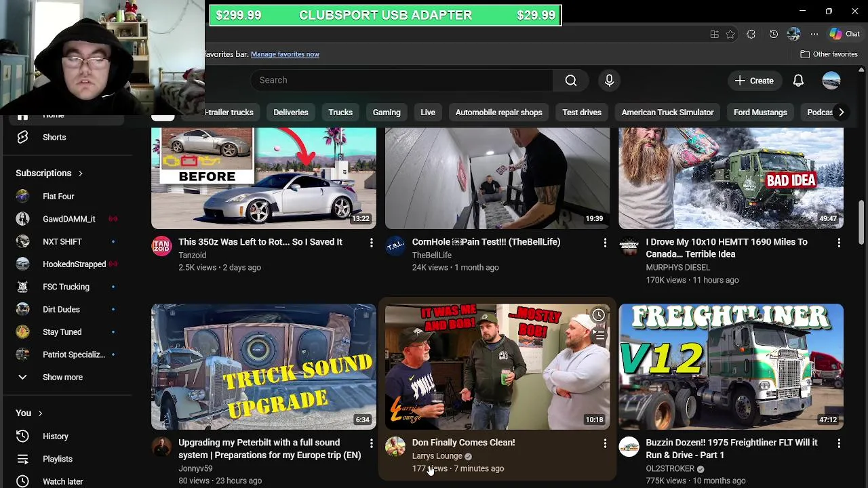868x488 pixels.
Task: Open options menu for HEMTT video
Action: click(x=839, y=243)
